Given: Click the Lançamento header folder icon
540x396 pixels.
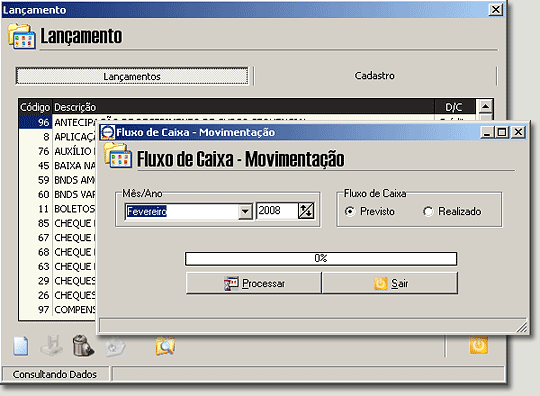Looking at the screenshot, I should (21, 36).
